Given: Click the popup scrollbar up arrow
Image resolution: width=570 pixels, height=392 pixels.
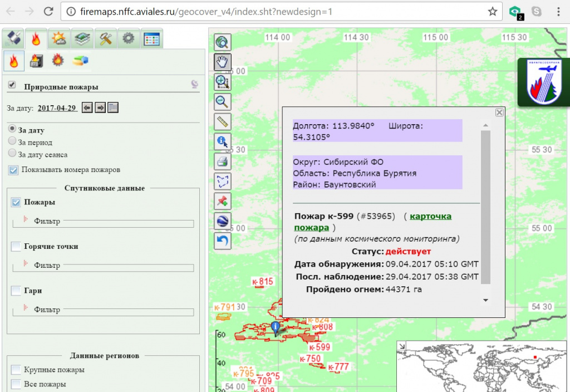Looking at the screenshot, I should 485,125.
